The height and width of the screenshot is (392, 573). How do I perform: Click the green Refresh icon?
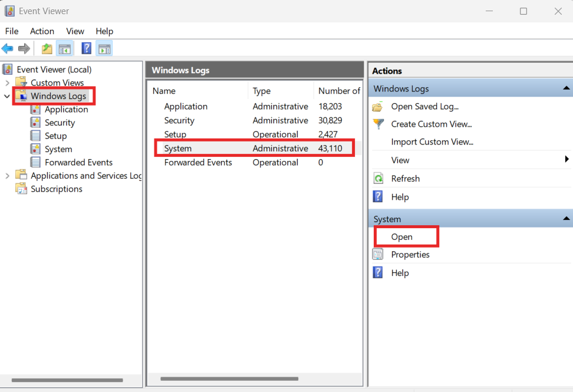pos(378,179)
